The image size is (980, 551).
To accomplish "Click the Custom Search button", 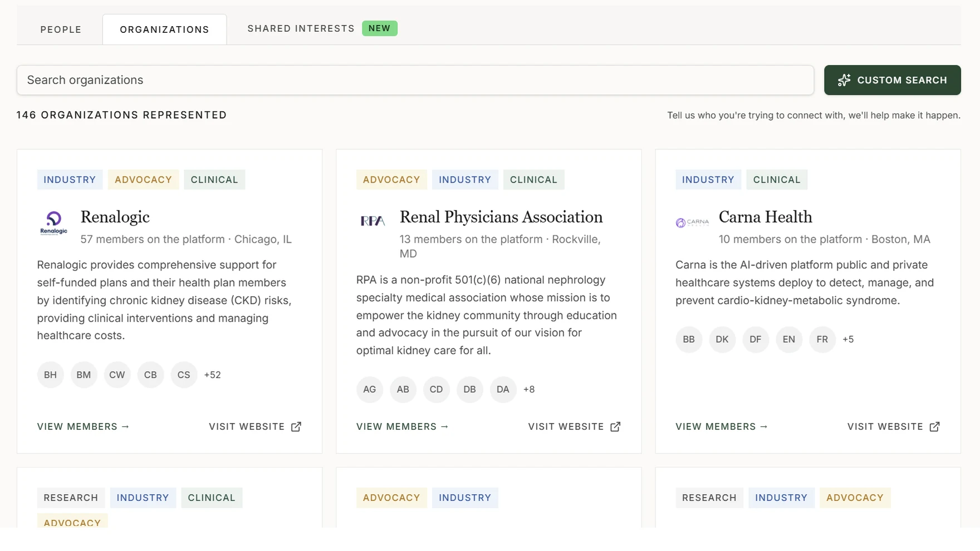I will pyautogui.click(x=892, y=80).
